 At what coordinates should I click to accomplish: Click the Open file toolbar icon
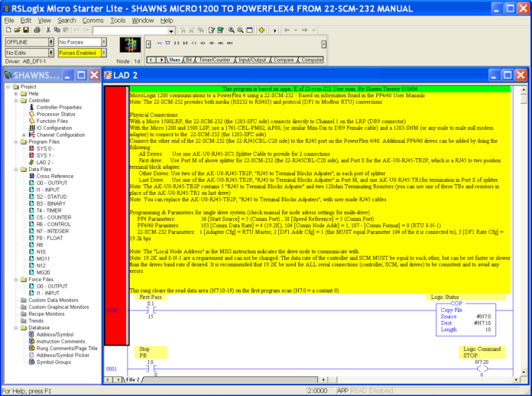point(16,31)
